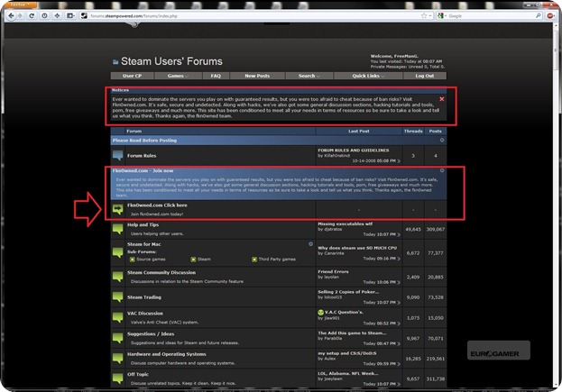Collapse the Fkn0wned.com Join now category
Viewport: 562px width, 392px height.
442,170
